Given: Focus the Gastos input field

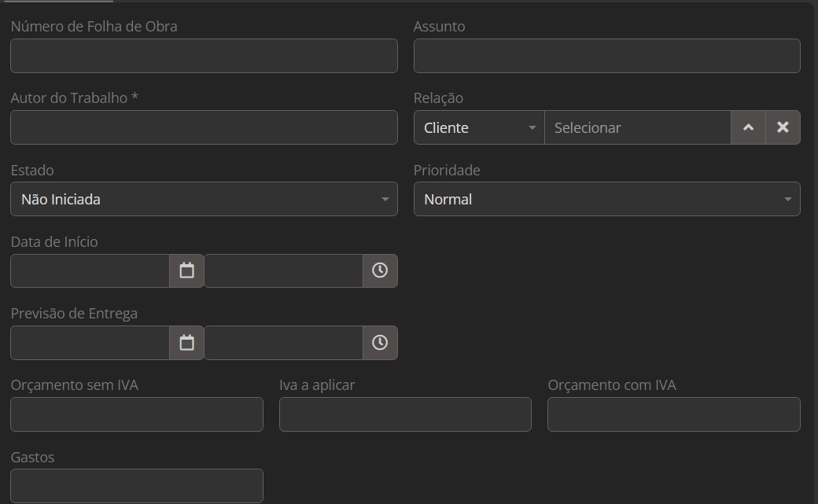Looking at the screenshot, I should [x=136, y=486].
